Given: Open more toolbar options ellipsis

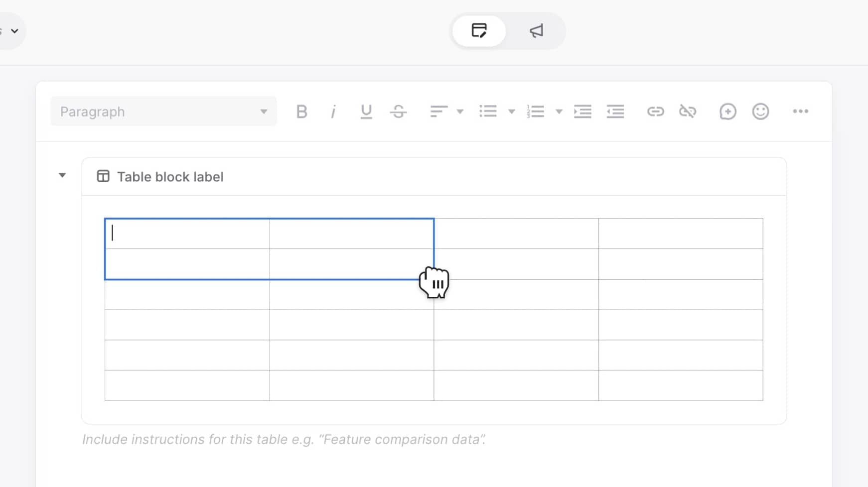Looking at the screenshot, I should click(801, 112).
